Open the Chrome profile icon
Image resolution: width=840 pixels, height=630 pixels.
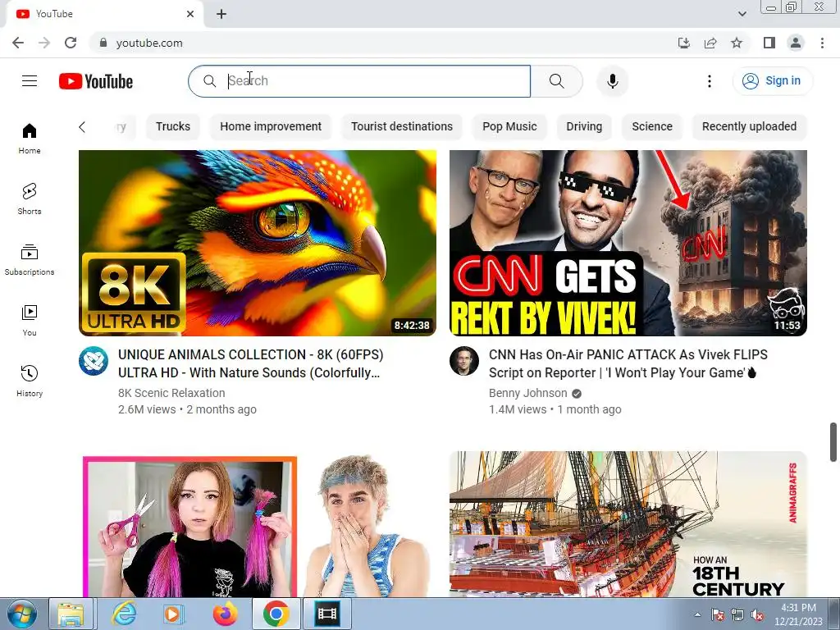(x=796, y=43)
